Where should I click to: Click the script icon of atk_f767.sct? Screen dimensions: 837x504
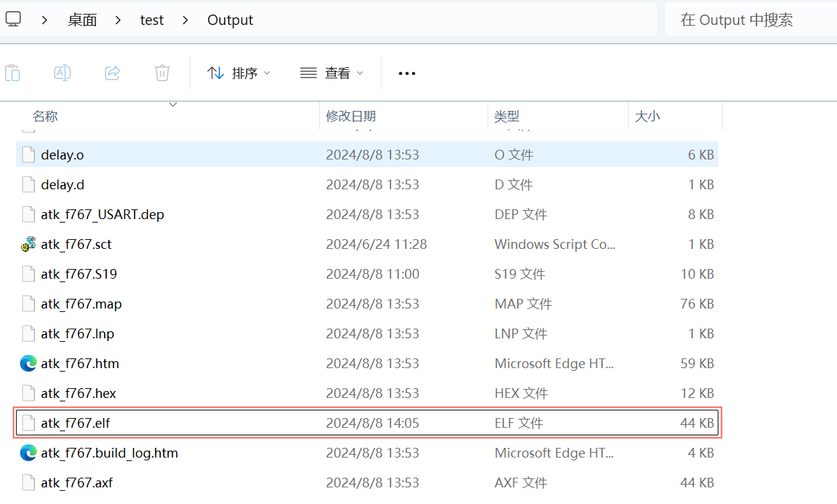pyautogui.click(x=28, y=244)
